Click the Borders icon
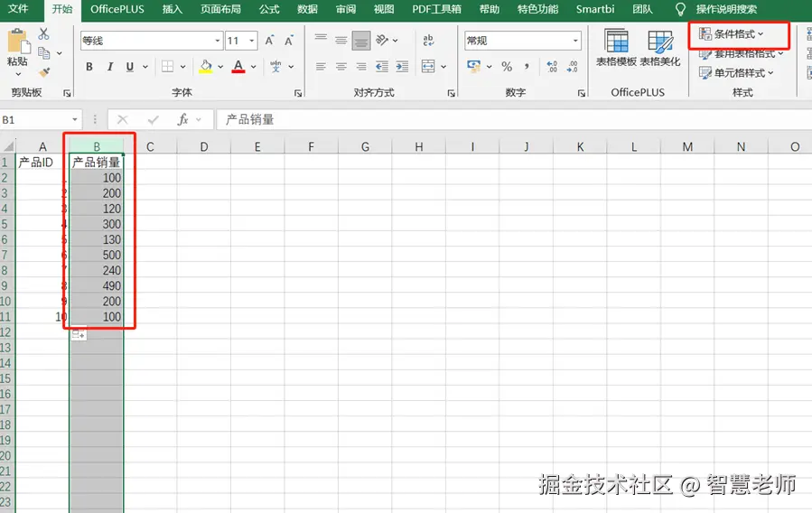The height and width of the screenshot is (513, 812). click(x=167, y=66)
